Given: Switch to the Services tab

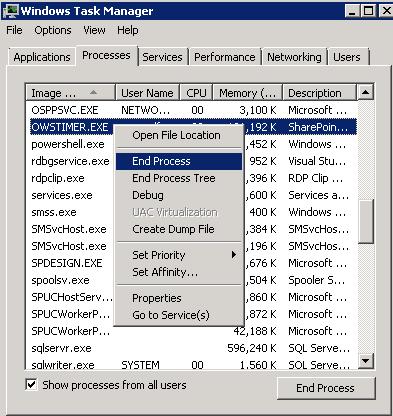Looking at the screenshot, I should click(162, 57).
